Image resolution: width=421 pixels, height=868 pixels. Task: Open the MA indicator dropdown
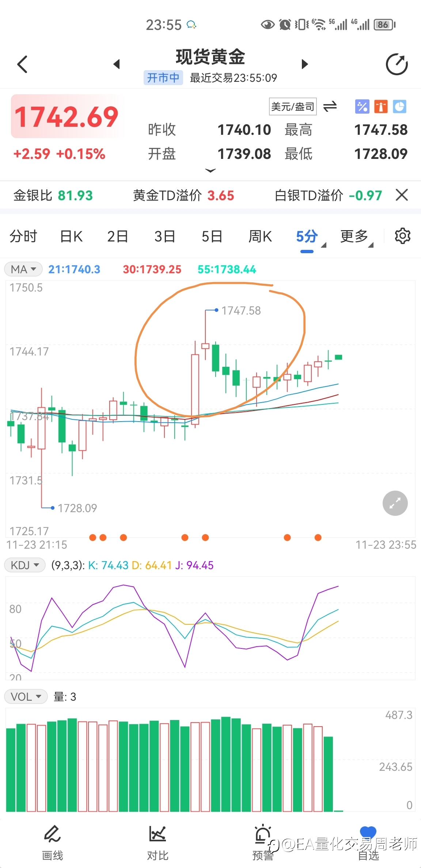pos(23,269)
